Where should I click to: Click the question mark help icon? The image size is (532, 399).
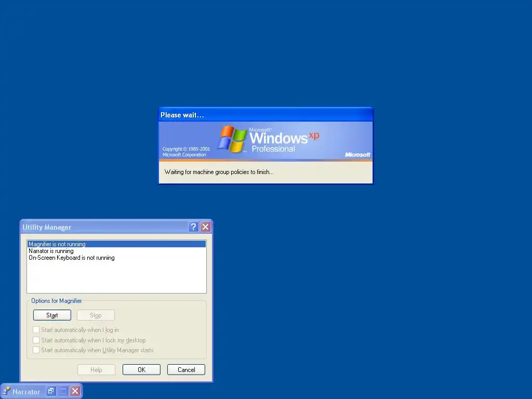pos(193,227)
